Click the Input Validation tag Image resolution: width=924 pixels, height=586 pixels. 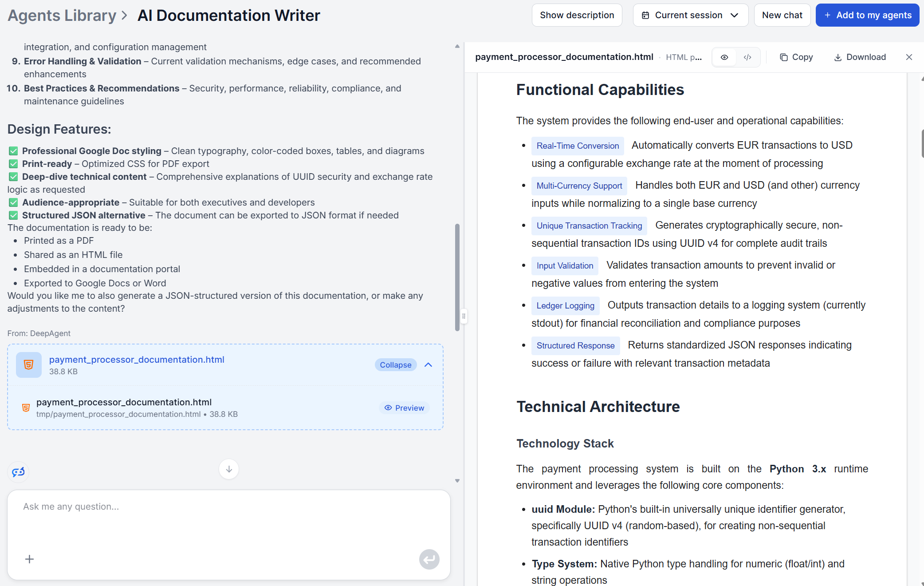[565, 266]
